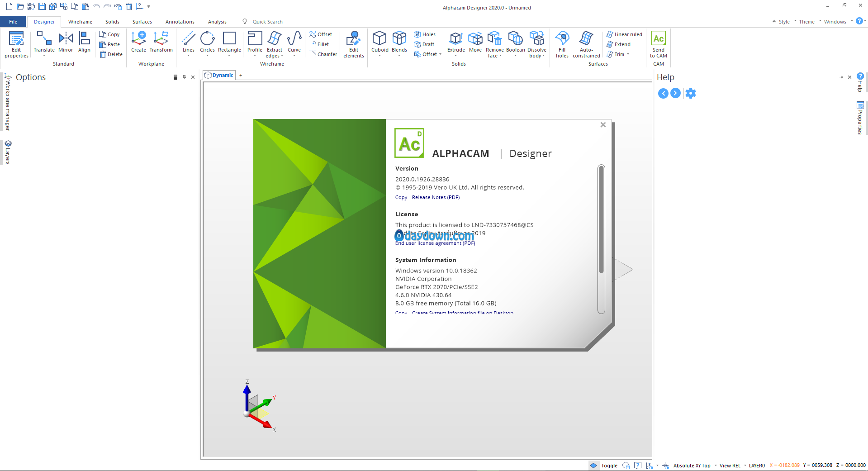Screen dimensions: 868x471
Task: Go forward in Help panel
Action: pos(675,93)
